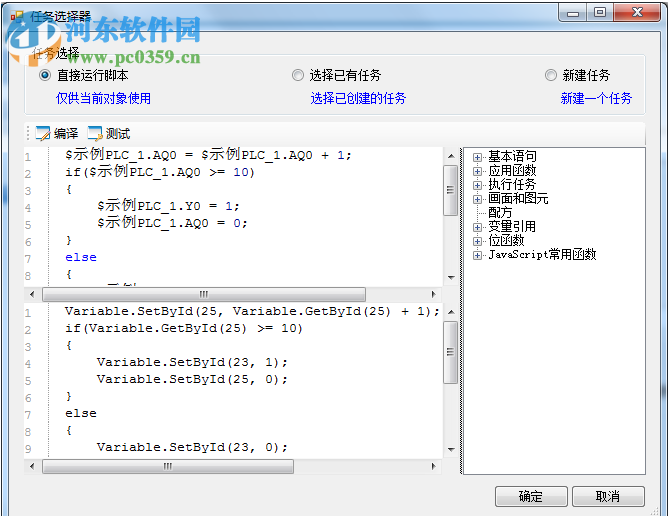Click 'if(Variable.GetById(25) >= 10)' line

184,329
